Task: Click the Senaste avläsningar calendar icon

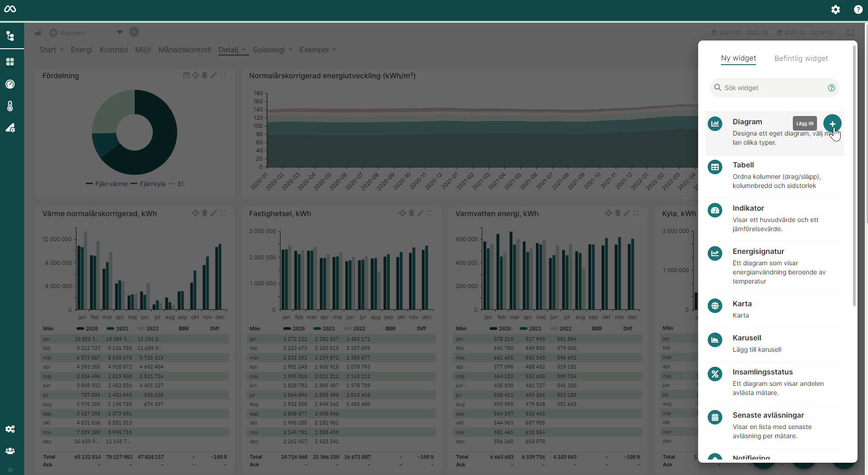Action: [x=715, y=417]
